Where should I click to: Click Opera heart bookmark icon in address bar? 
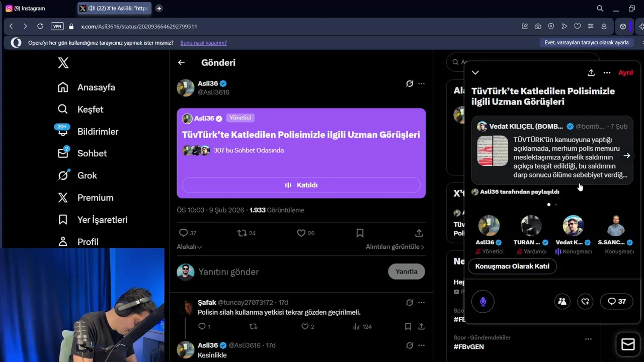(x=577, y=26)
